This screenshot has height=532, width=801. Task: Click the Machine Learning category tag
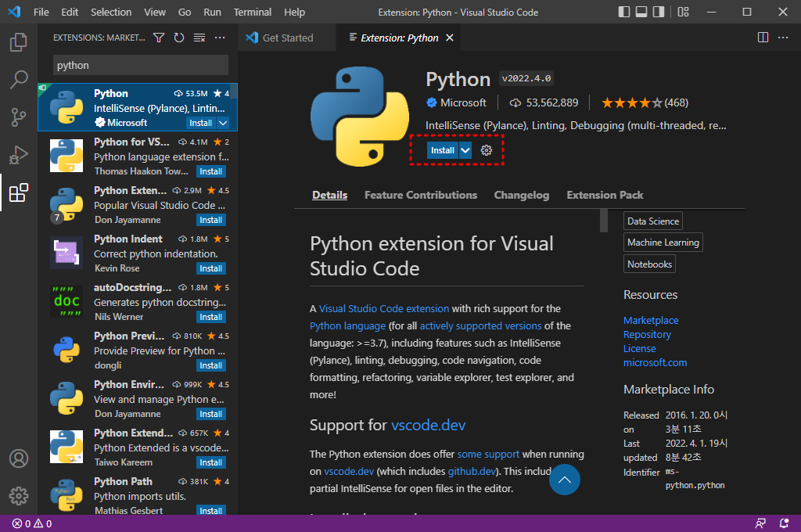coord(663,243)
